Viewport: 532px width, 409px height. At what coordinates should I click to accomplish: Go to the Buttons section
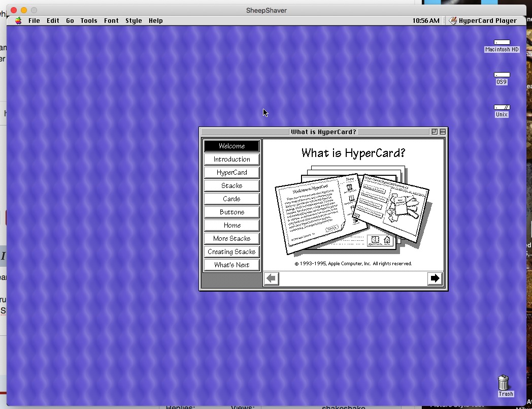(231, 212)
